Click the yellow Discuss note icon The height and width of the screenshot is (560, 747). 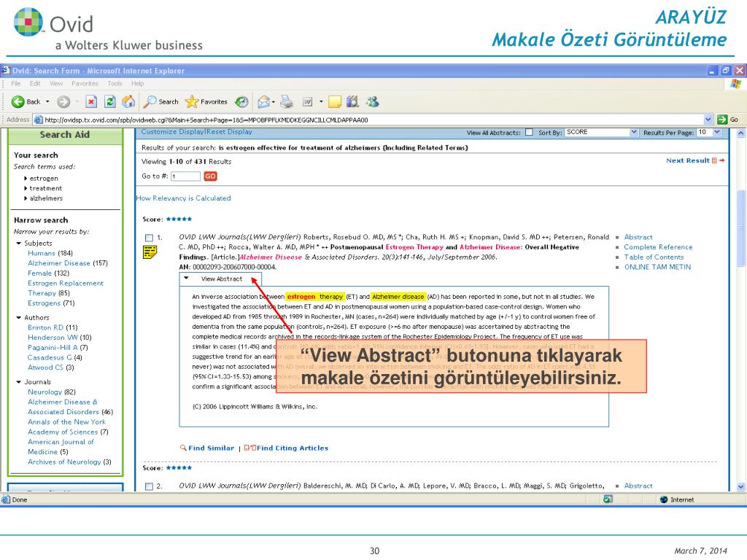[x=335, y=101]
